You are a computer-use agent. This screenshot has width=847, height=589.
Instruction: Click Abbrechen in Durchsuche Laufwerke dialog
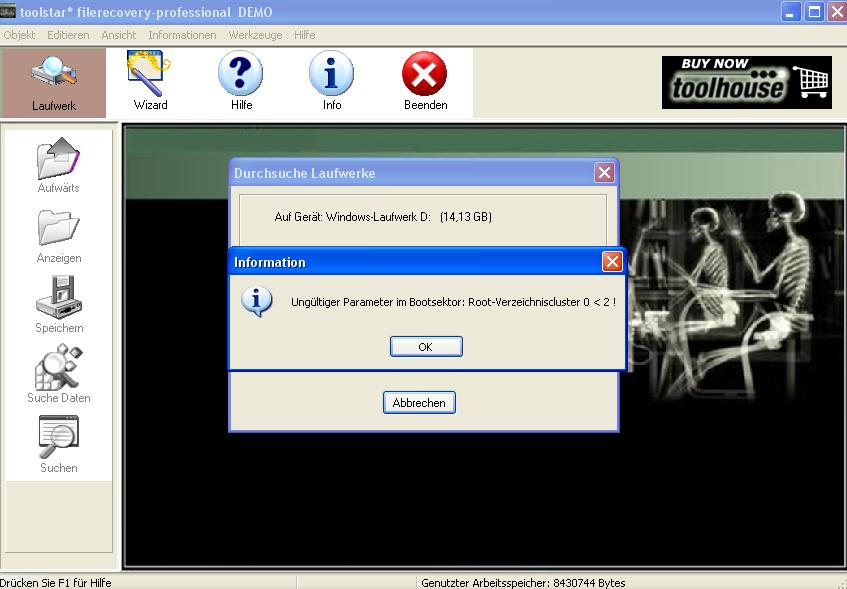click(x=419, y=403)
